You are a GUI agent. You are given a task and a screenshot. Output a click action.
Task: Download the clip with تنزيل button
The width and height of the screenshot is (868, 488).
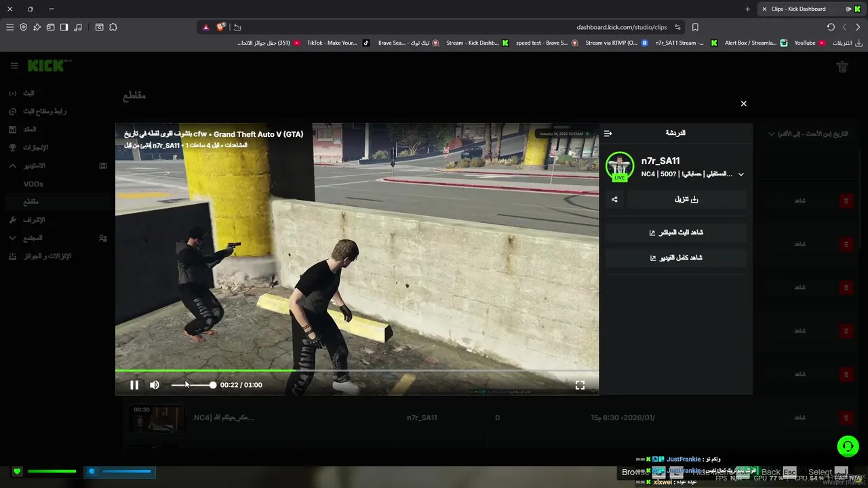(x=686, y=199)
